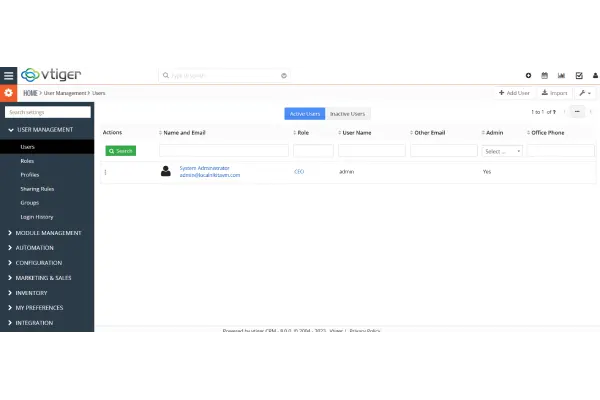The height and width of the screenshot is (400, 600).
Task: Click the Search settings input field
Action: 48,112
